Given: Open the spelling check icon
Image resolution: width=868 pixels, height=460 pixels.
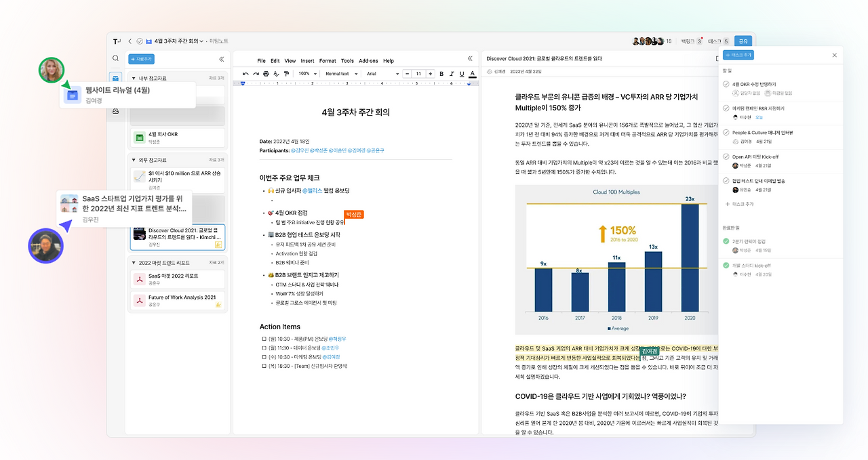Looking at the screenshot, I should (276, 73).
